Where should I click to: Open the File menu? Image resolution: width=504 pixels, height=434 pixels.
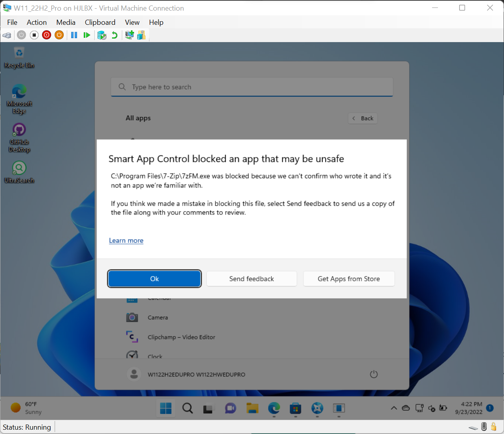tap(12, 22)
